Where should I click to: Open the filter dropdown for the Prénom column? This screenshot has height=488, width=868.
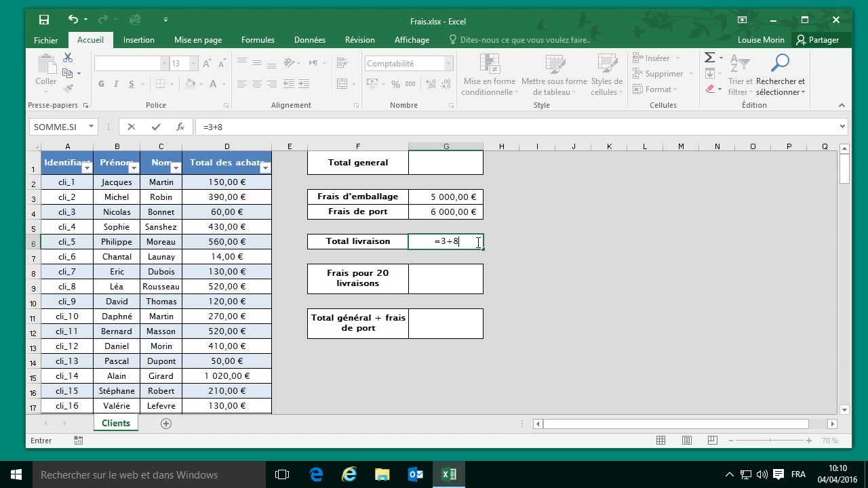pyautogui.click(x=134, y=168)
